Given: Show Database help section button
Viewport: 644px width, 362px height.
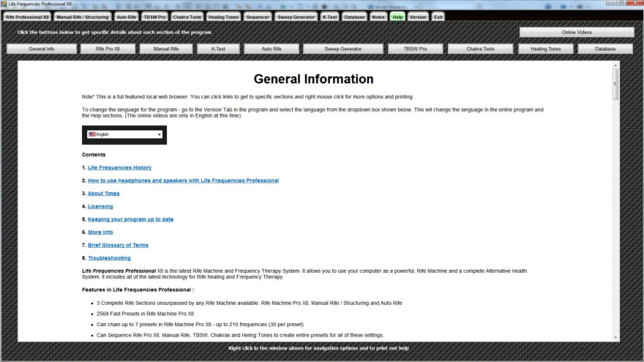Looking at the screenshot, I should pyautogui.click(x=605, y=49).
